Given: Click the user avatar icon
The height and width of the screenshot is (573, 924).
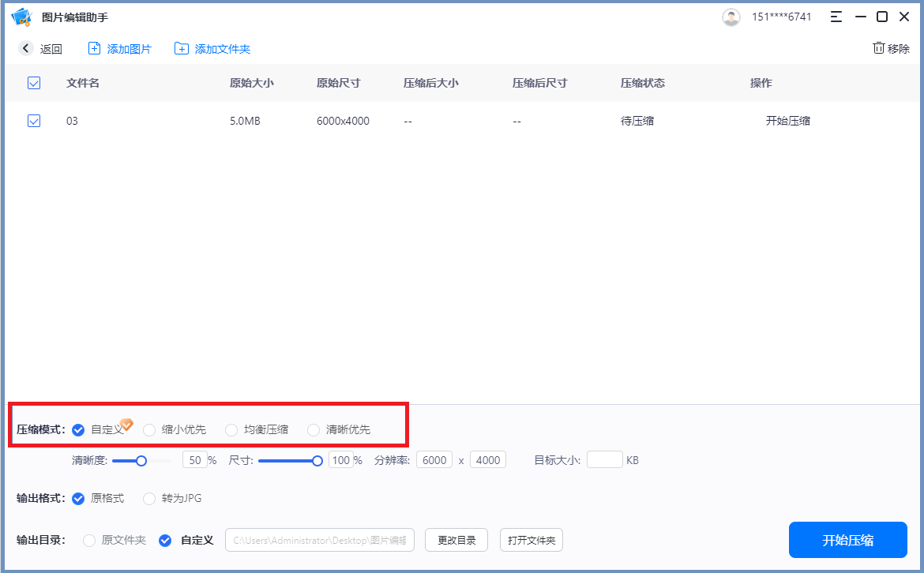Looking at the screenshot, I should pos(731,17).
